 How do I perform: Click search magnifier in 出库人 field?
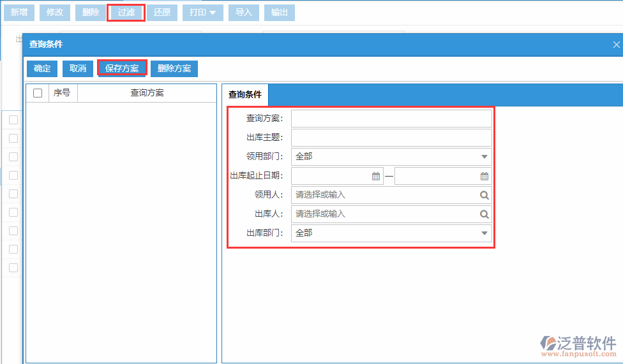(x=484, y=214)
